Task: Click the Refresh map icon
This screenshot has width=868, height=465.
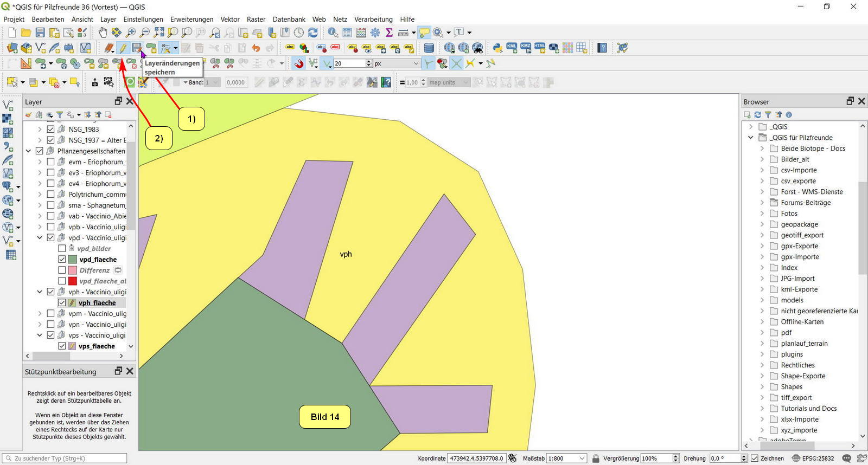Action: (x=313, y=33)
